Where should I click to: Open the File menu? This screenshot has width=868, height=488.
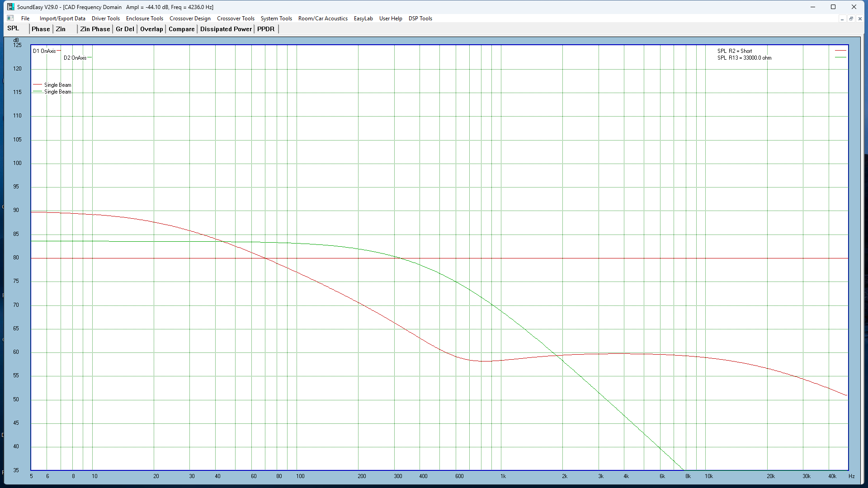pos(25,19)
